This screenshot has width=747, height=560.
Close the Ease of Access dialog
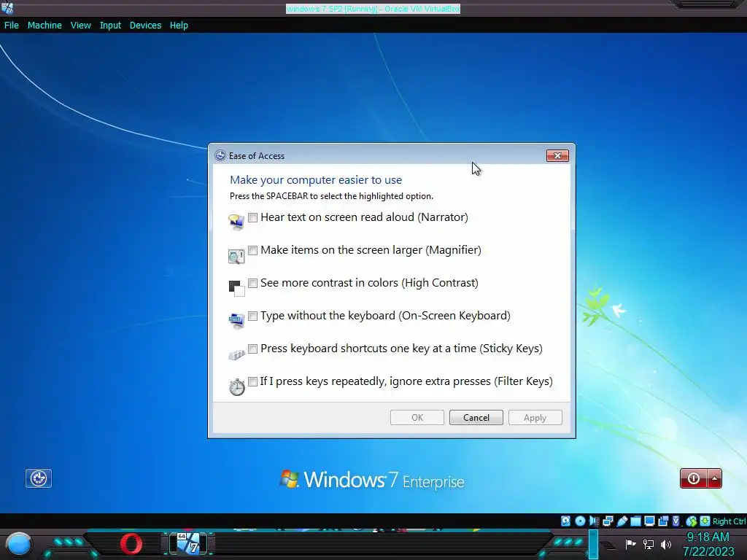pyautogui.click(x=557, y=156)
